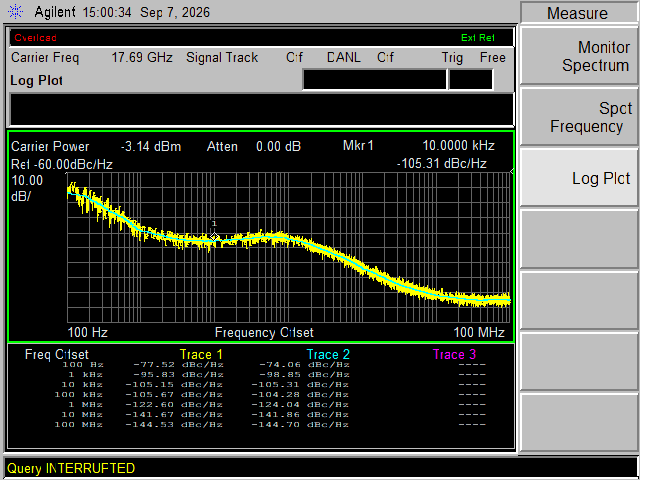The height and width of the screenshot is (500, 666).
Task: Select the Monitor Spectrum softkey
Action: coord(579,56)
